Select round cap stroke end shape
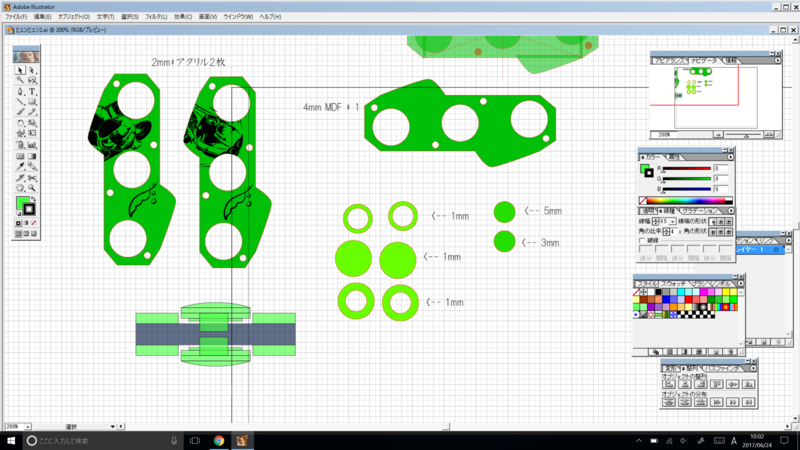This screenshot has width=800, height=450. (x=721, y=221)
